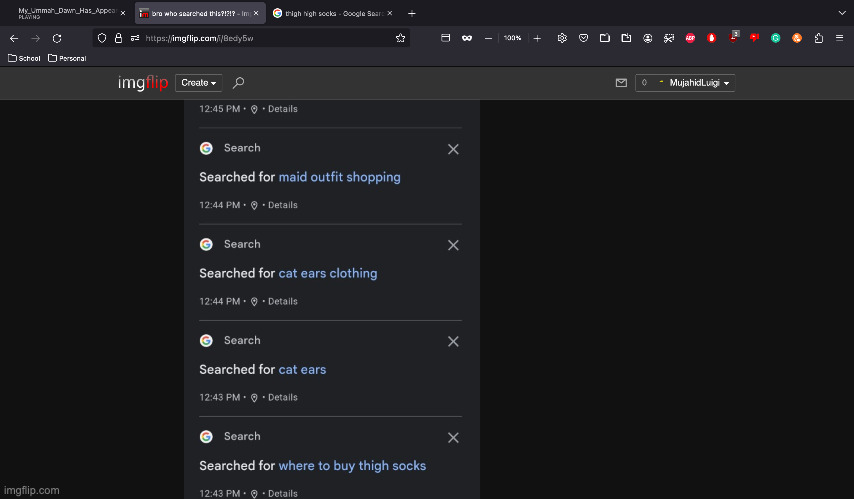Screen dimensions: 854x499
Task: Open Details for the 12:43 PM cat ears entry
Action: [x=283, y=397]
